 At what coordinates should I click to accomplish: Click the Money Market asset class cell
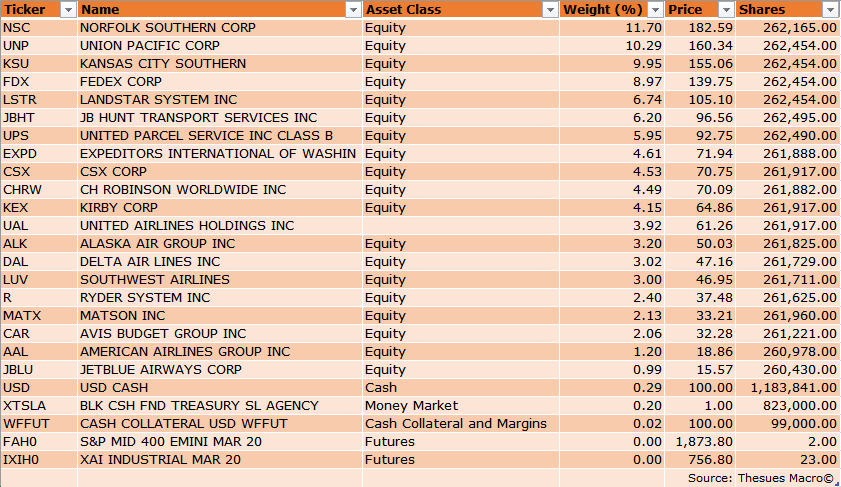click(x=461, y=405)
